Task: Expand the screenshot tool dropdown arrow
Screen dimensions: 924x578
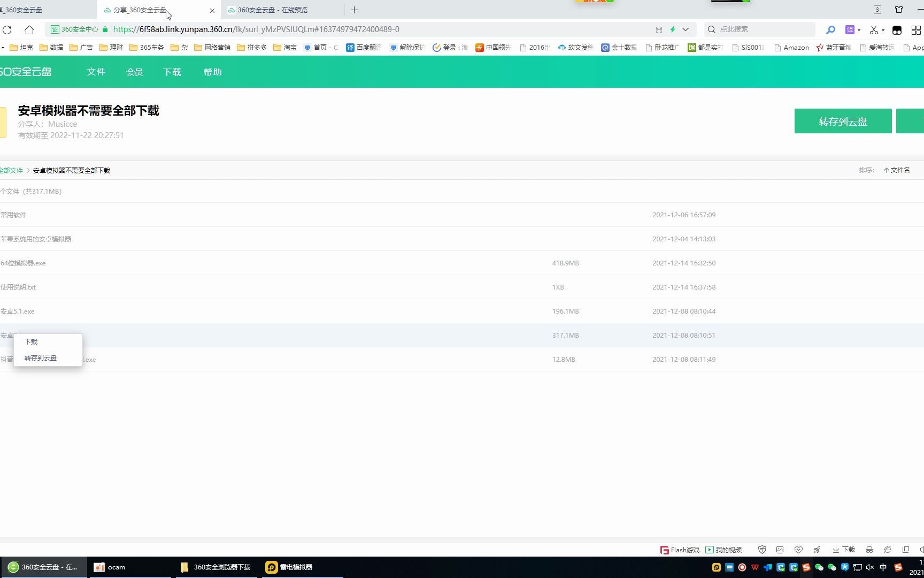Action: click(x=883, y=30)
